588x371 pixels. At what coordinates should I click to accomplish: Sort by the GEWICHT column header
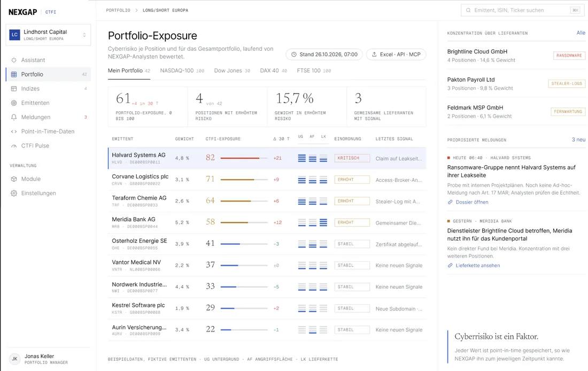[184, 139]
